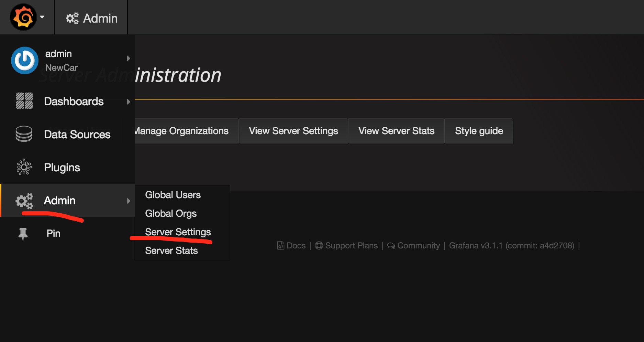Click the gears icon in top navbar
The image size is (644, 342).
click(72, 18)
